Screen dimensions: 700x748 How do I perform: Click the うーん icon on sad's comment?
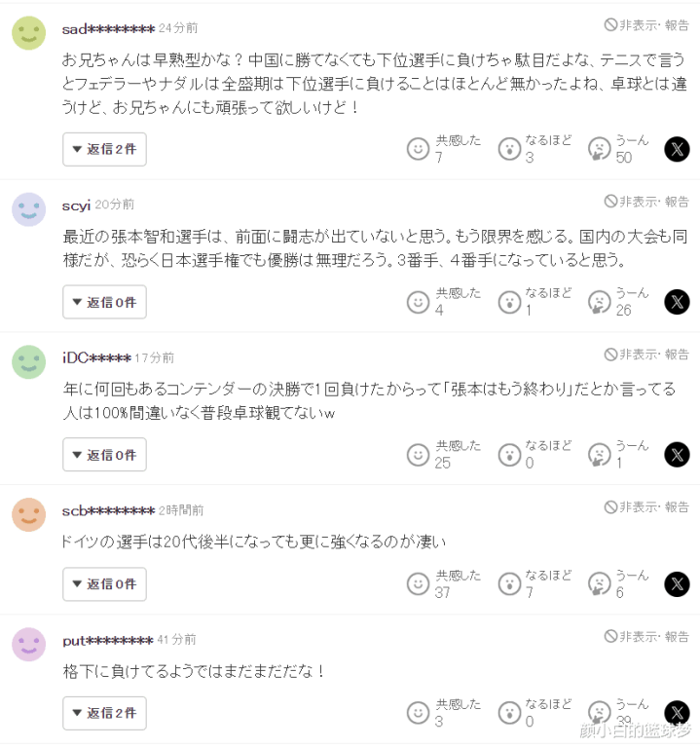pyautogui.click(x=599, y=149)
